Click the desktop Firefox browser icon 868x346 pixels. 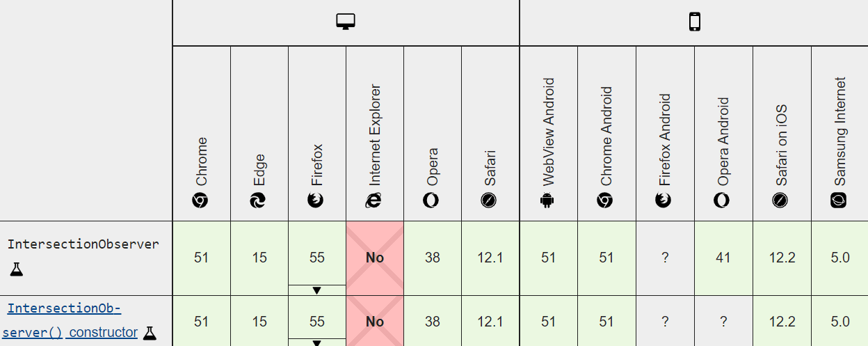pos(316,200)
